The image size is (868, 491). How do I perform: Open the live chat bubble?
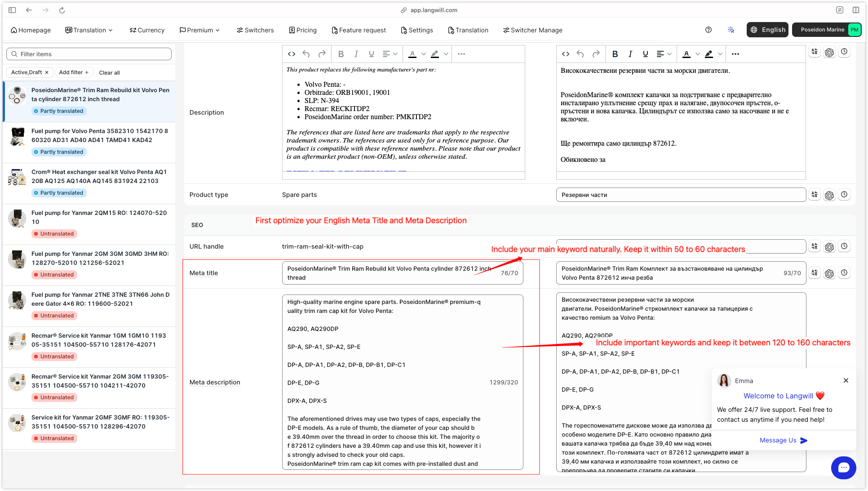click(843, 468)
